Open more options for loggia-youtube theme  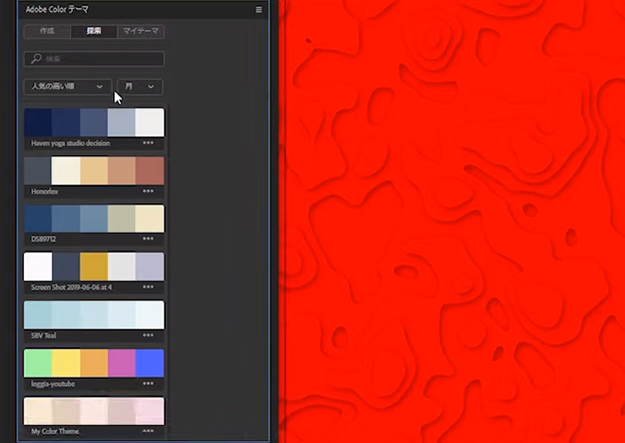(x=148, y=383)
